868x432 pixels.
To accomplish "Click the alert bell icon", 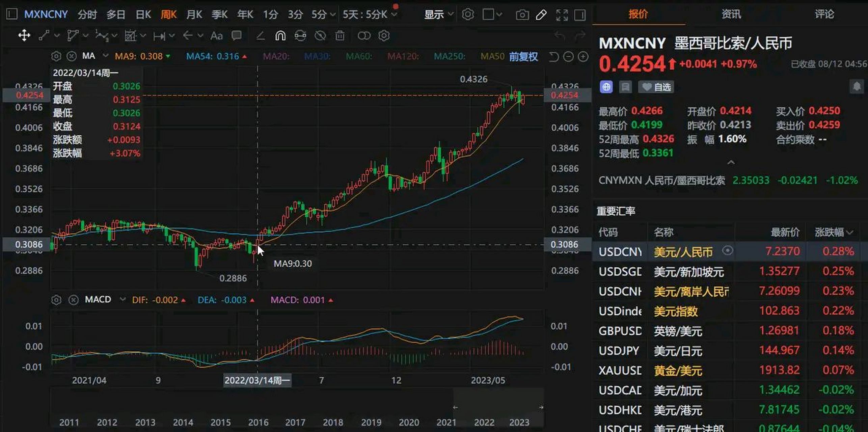I will 857,87.
